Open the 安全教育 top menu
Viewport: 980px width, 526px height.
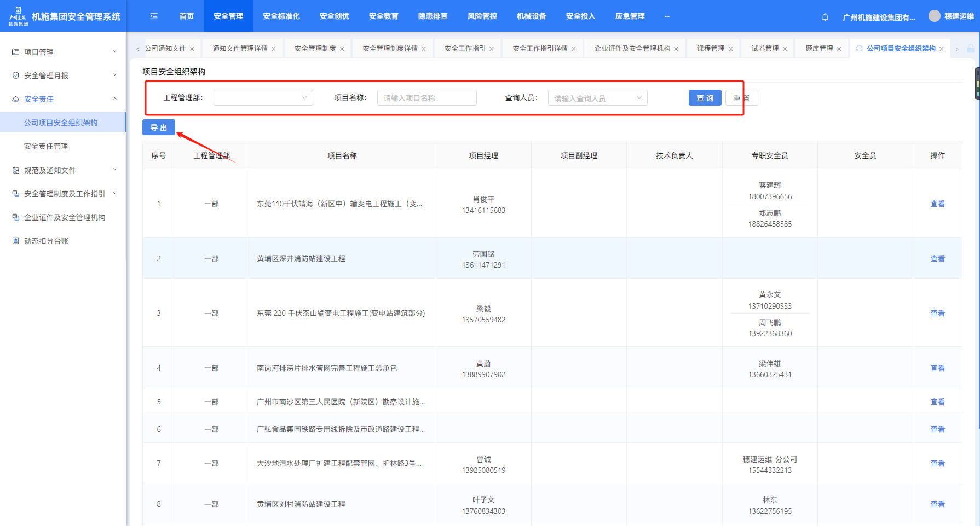click(x=383, y=16)
